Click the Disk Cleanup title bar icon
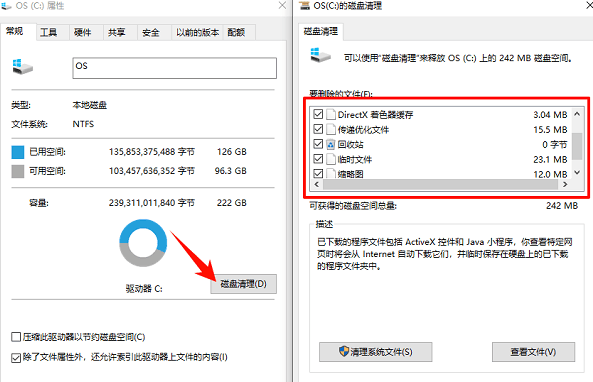Viewport: 593px width, 382px height. tap(304, 6)
